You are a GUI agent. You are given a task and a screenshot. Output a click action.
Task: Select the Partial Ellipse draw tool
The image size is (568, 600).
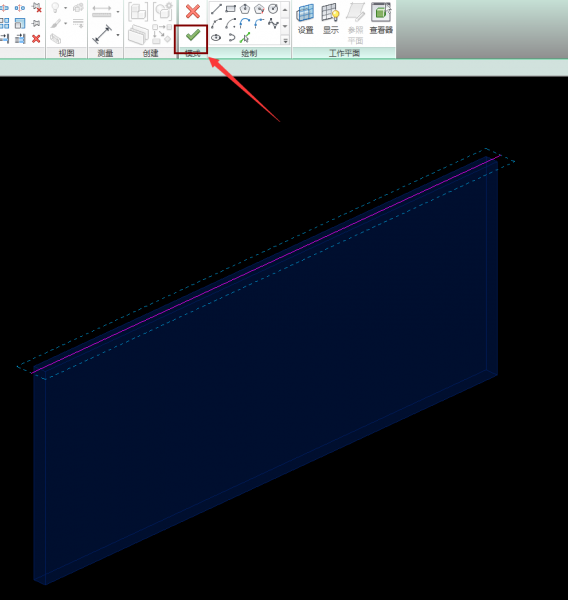(x=231, y=37)
